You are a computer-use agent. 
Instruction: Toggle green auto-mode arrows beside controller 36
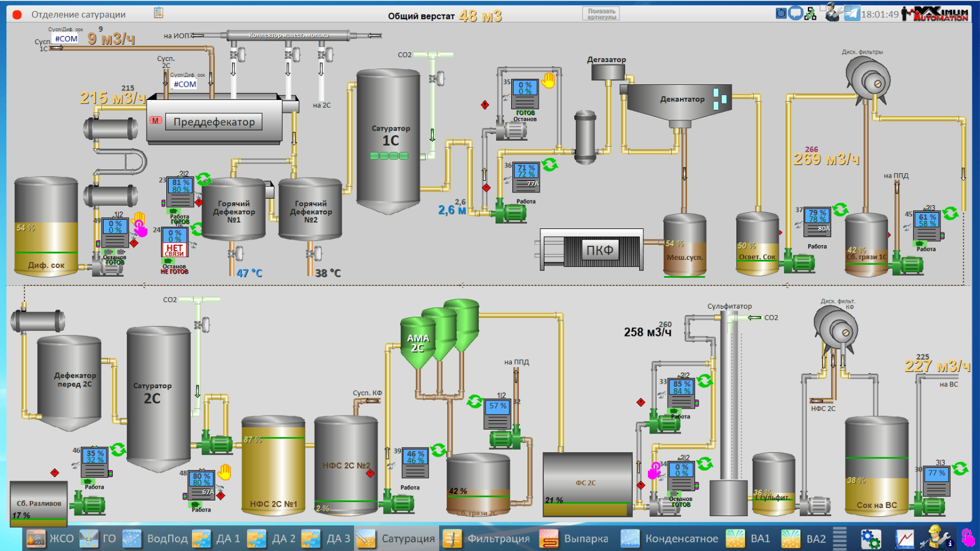(550, 164)
